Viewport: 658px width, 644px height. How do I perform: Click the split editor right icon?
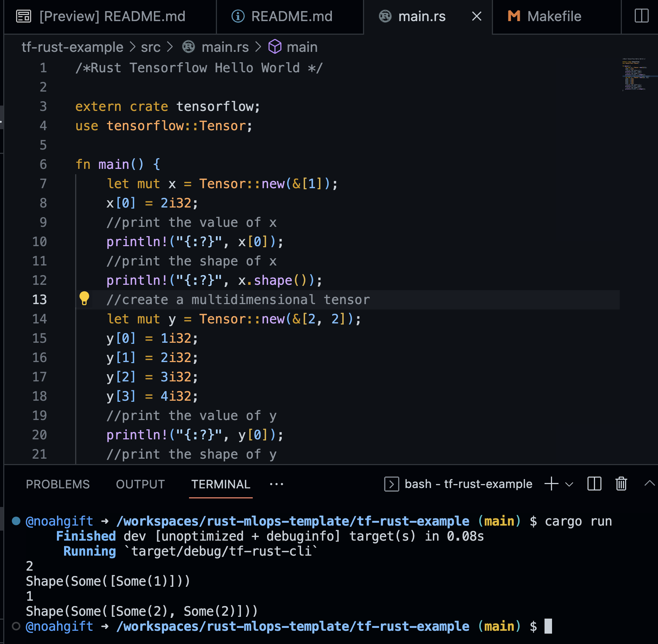pos(641,16)
